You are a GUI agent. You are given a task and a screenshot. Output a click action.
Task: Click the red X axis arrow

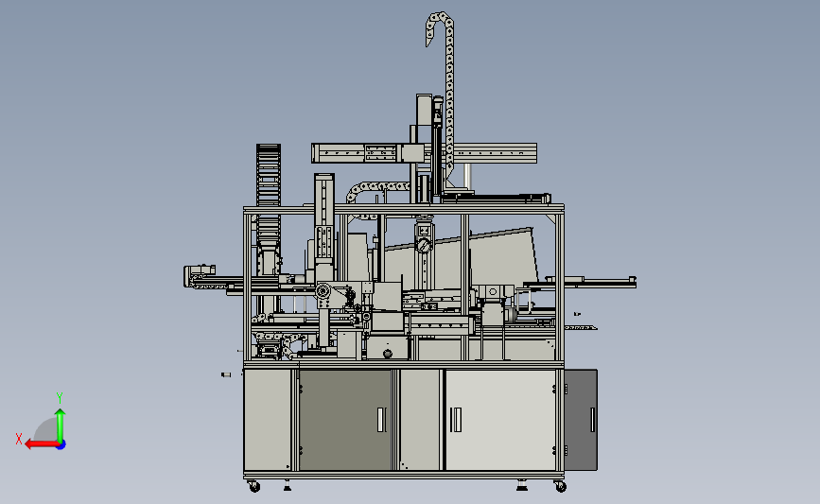coord(42,444)
